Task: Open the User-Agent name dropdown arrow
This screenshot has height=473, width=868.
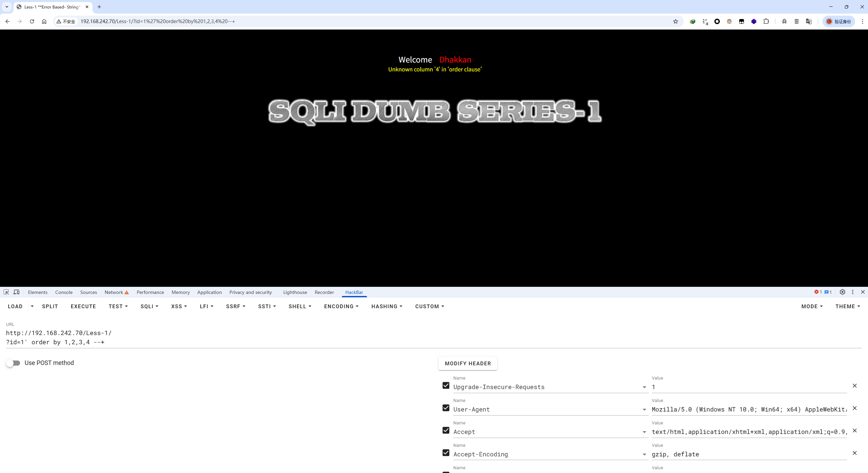Action: [644, 410]
